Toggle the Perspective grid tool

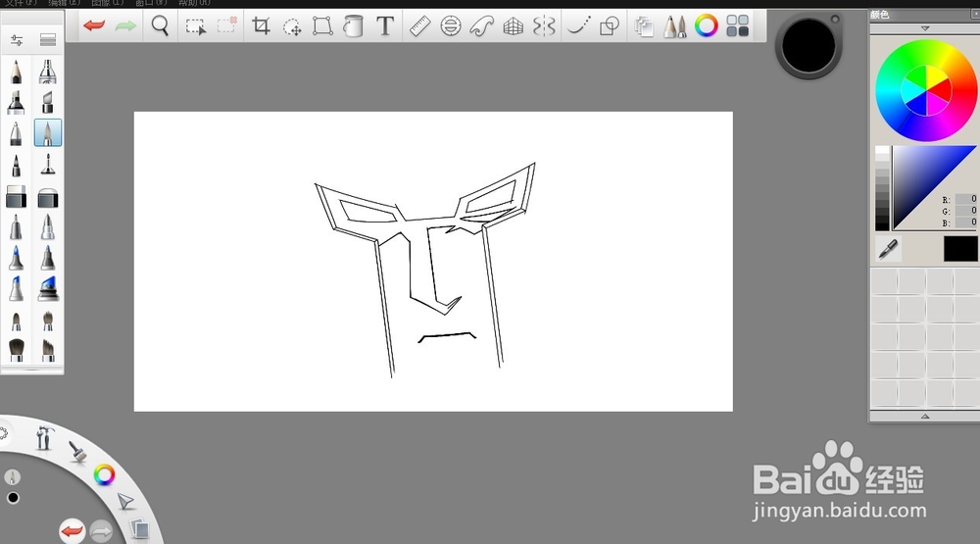click(x=514, y=26)
